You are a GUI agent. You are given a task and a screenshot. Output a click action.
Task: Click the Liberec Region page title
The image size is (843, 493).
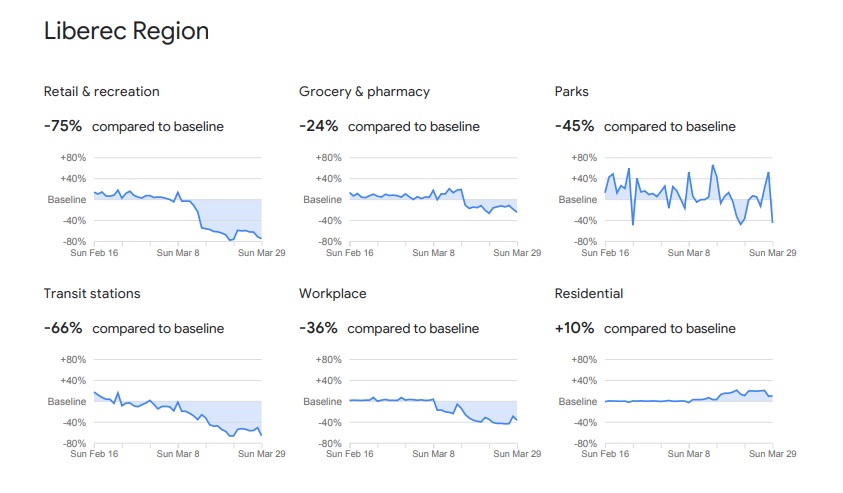click(x=126, y=31)
